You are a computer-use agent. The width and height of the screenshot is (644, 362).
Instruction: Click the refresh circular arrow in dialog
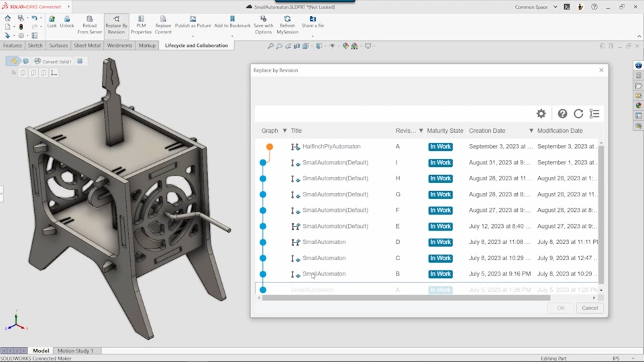[x=578, y=114]
